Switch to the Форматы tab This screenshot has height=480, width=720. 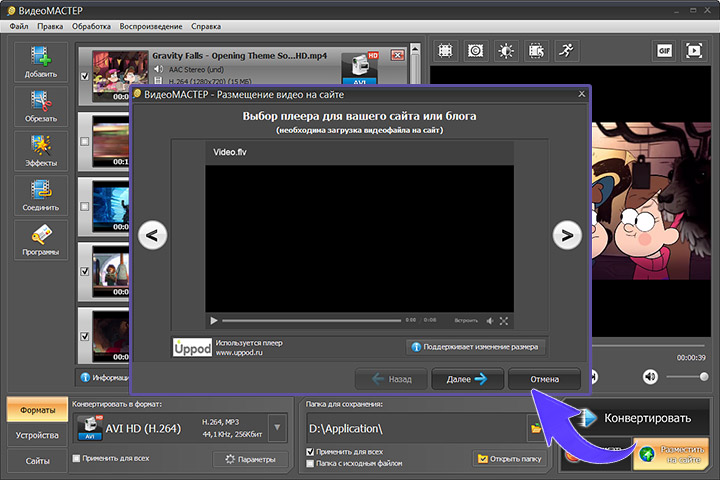(x=37, y=410)
